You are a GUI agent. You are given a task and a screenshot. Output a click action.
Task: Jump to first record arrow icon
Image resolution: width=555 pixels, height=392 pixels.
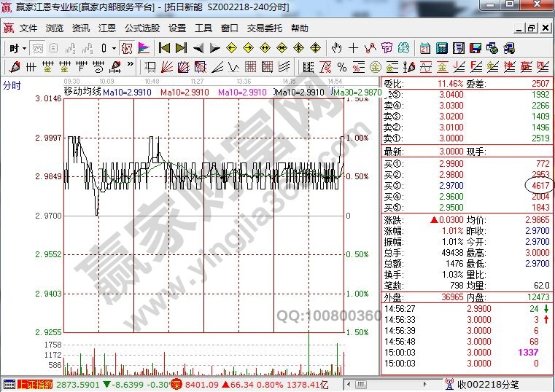coord(164,48)
